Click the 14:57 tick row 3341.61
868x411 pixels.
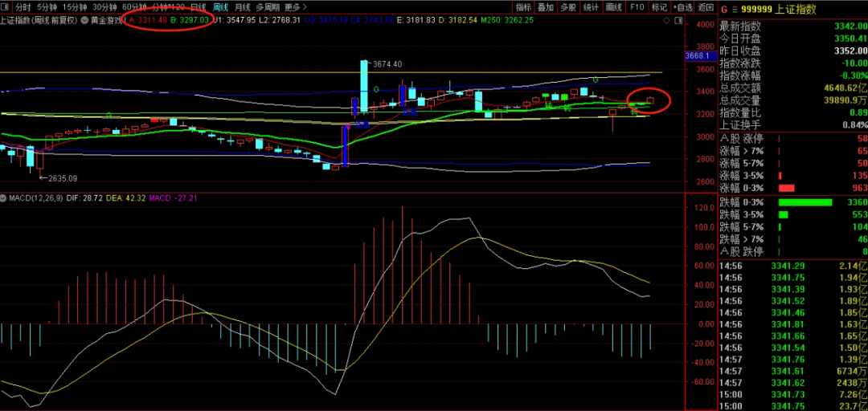coord(792,371)
